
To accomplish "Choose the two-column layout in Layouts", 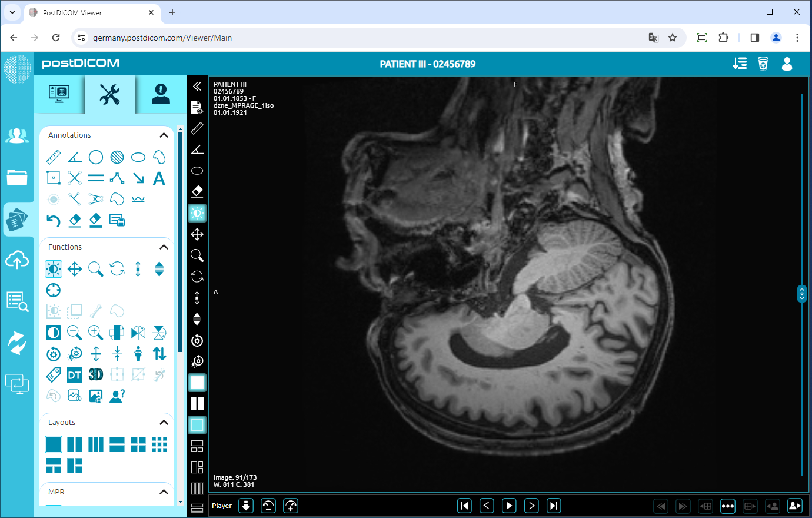I will click(74, 444).
